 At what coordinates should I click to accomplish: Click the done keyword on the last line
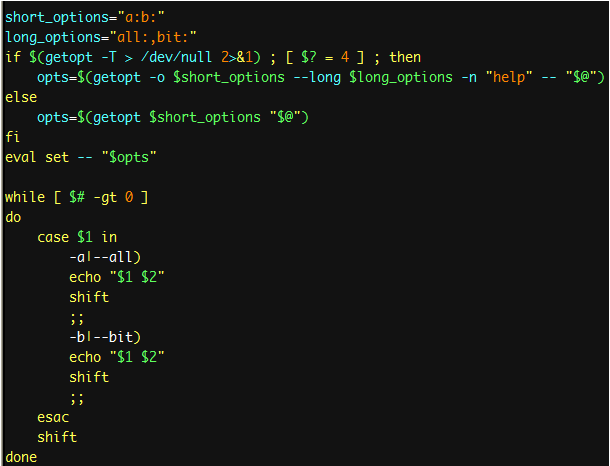[x=21, y=457]
